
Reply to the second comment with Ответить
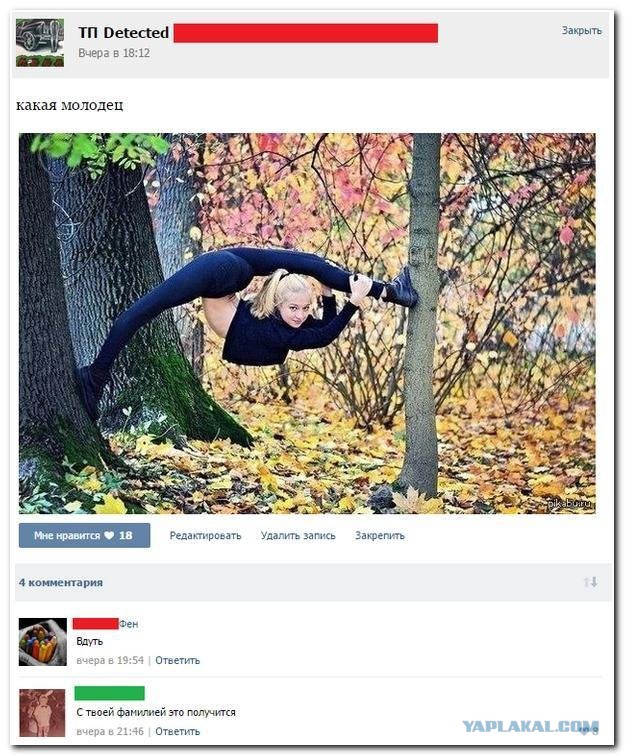(x=177, y=731)
